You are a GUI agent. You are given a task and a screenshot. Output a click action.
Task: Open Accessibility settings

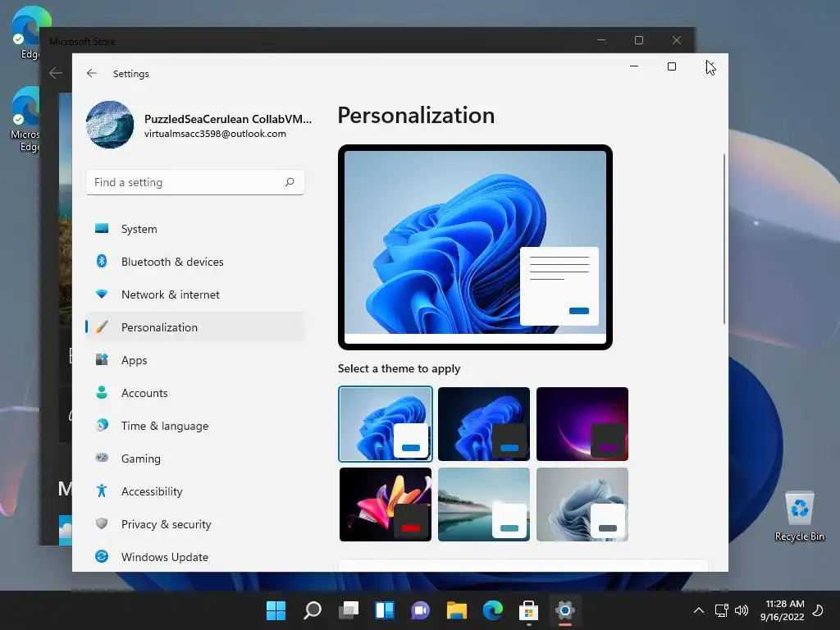pyautogui.click(x=195, y=491)
